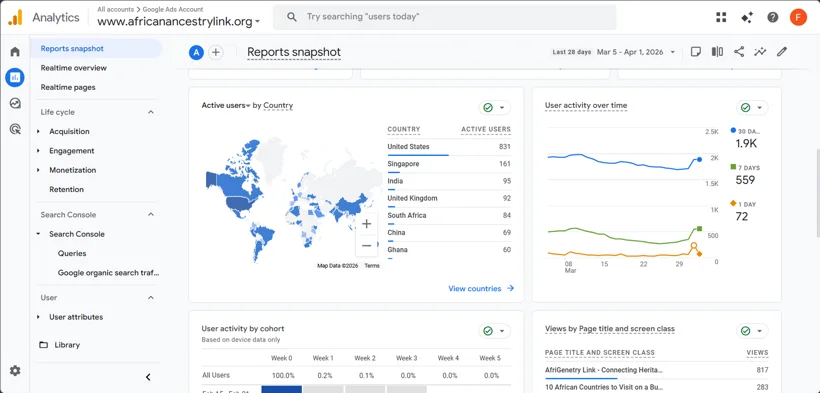Click the segment A comparison badge
Screen dimensions: 820x393
tap(196, 52)
